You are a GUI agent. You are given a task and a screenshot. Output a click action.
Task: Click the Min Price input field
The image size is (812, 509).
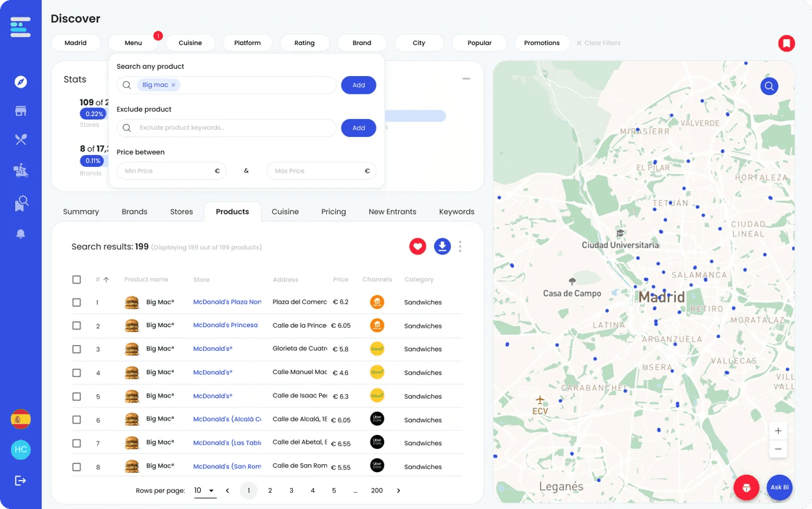point(171,171)
